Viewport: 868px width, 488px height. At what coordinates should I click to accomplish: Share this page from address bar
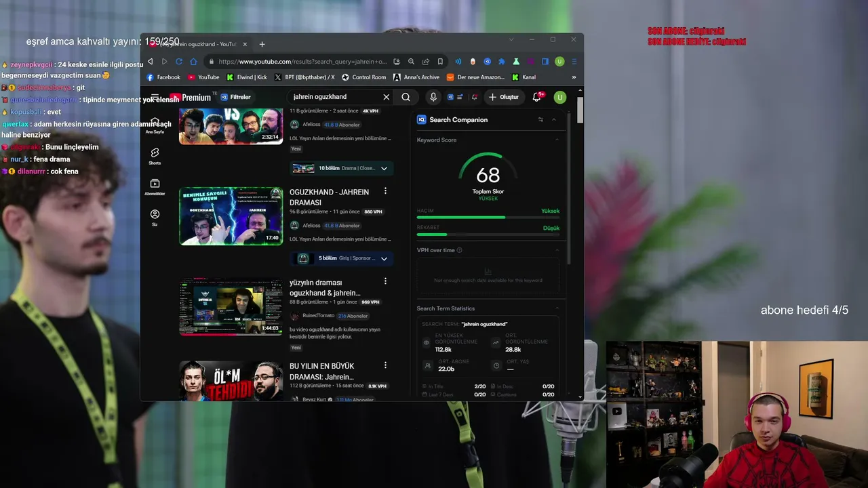coord(425,62)
